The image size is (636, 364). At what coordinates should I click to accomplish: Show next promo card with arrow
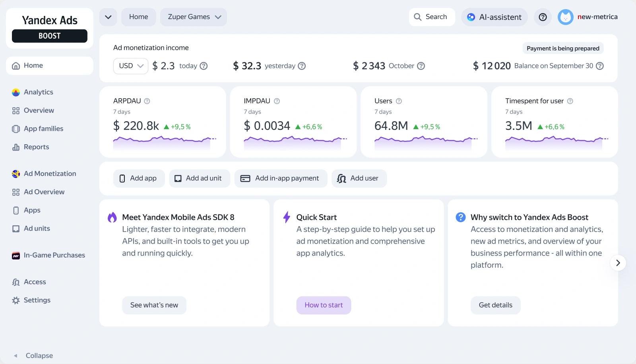tap(618, 263)
